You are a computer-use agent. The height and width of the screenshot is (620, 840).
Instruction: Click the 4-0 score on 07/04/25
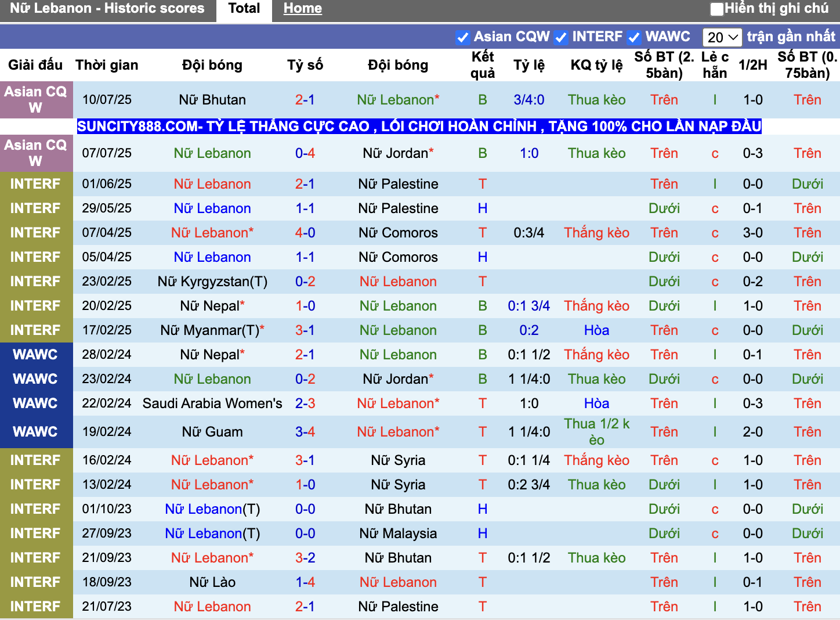[305, 233]
